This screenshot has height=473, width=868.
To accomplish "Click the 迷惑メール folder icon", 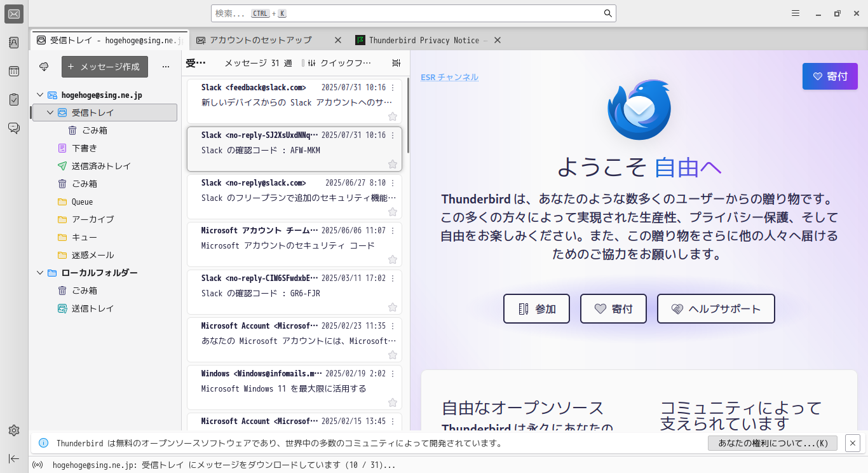I will tap(62, 255).
